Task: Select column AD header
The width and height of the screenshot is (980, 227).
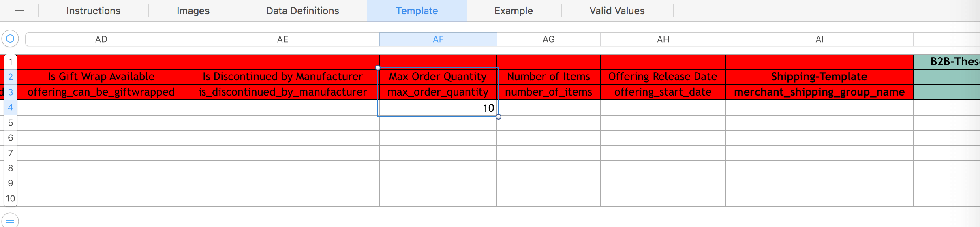Action: pos(101,39)
